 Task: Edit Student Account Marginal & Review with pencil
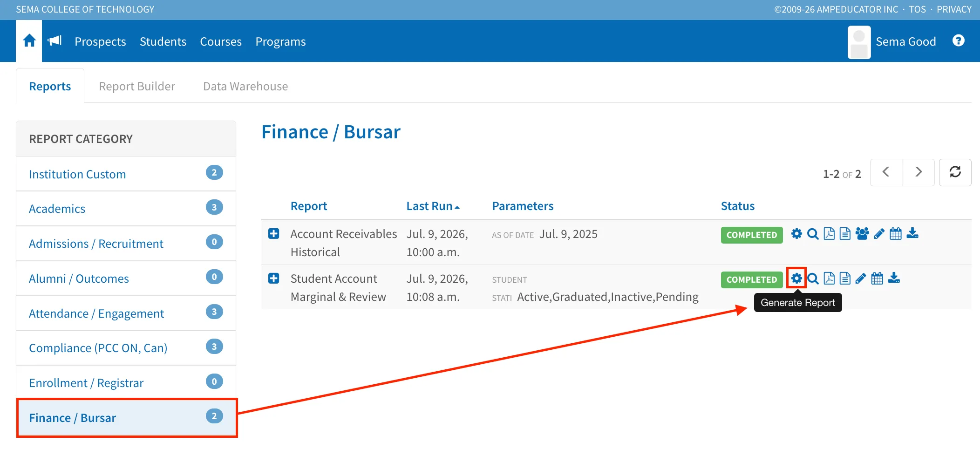(861, 278)
